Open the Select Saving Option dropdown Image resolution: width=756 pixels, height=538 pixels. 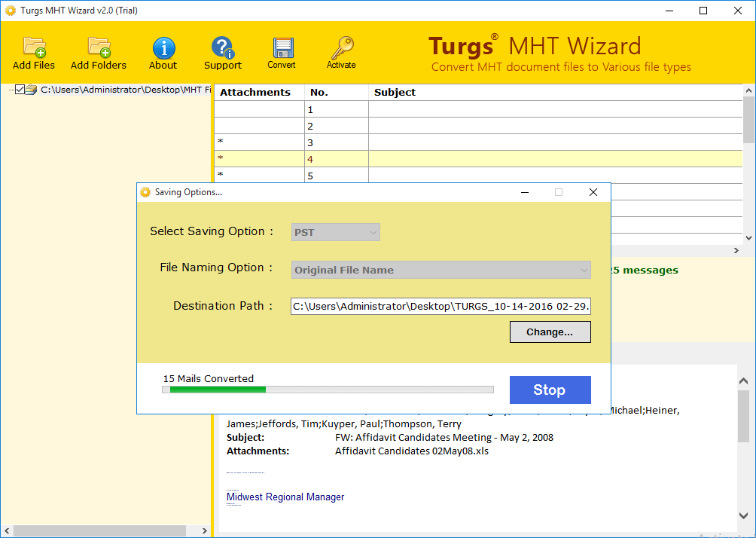[335, 231]
